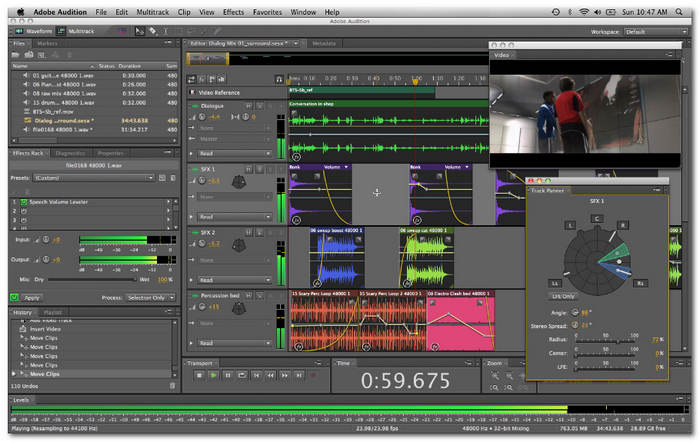The image size is (700, 442).
Task: Click the trash icon in History panel
Action: pos(173,386)
